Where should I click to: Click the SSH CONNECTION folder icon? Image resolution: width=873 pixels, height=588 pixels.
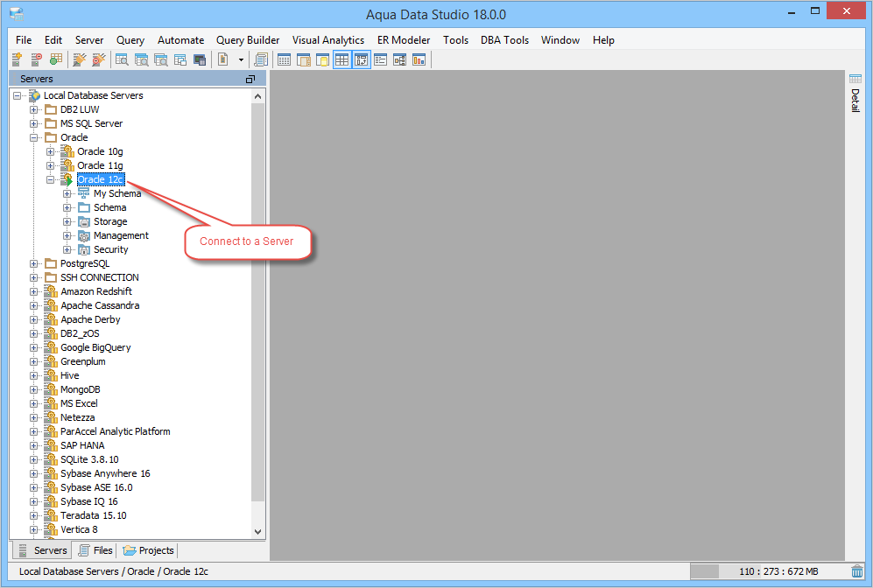(51, 277)
